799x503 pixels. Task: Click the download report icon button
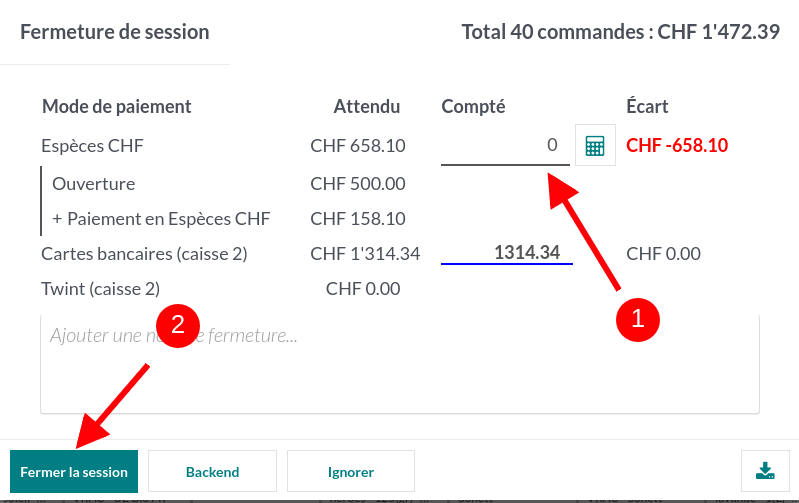click(765, 471)
